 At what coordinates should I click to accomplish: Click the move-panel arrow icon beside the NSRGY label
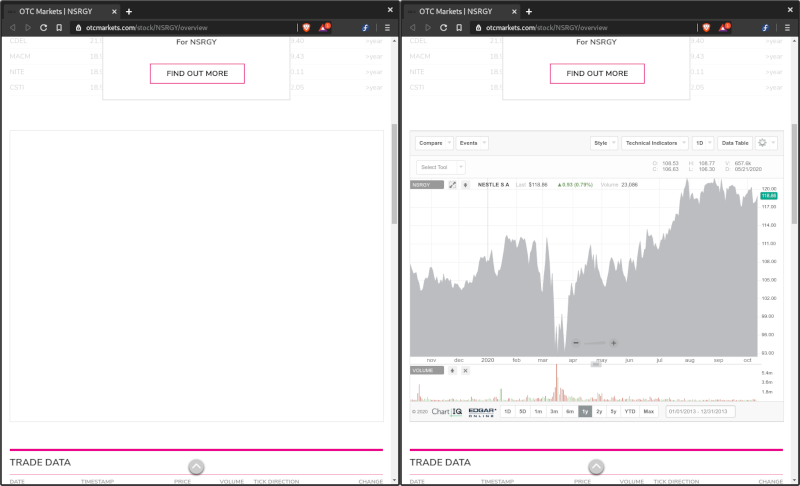coord(465,185)
